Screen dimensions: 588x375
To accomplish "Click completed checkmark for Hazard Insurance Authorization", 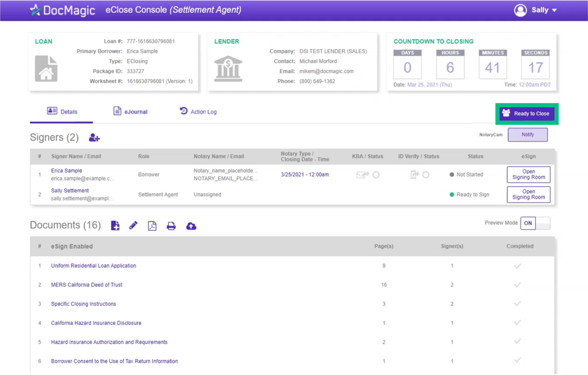I will click(x=517, y=342).
